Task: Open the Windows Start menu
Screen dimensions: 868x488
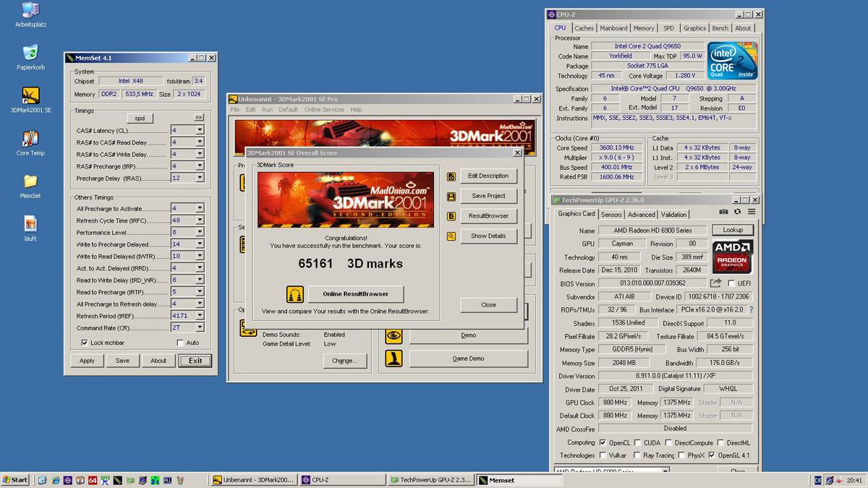Action: (x=15, y=480)
